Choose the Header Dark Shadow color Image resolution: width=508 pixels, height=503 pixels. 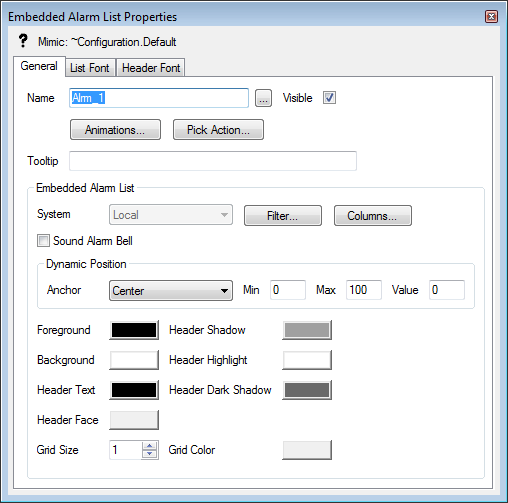(307, 390)
